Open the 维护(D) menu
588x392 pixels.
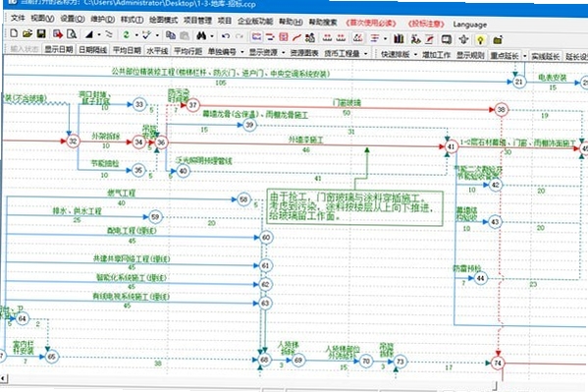point(102,19)
